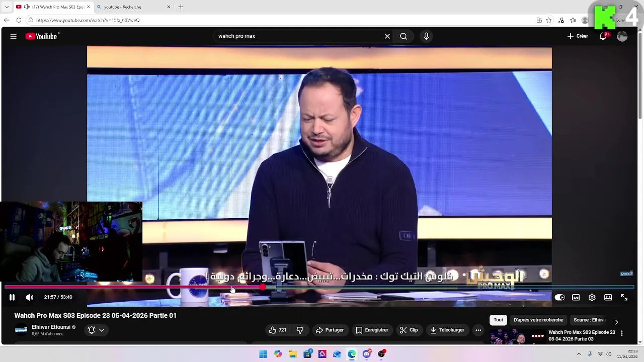Click the 21:57 / 53:40 time display
The height and width of the screenshot is (362, 644).
click(58, 297)
